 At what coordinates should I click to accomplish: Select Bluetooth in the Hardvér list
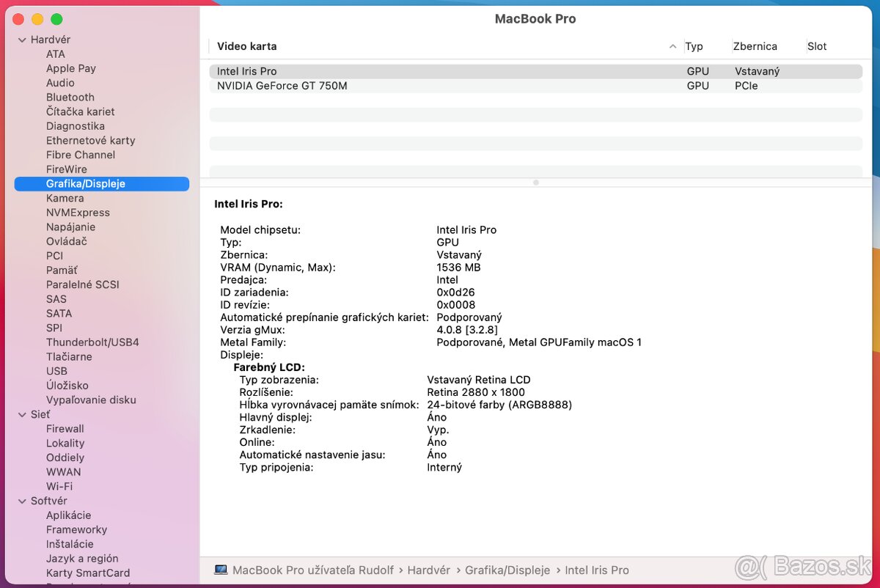point(70,97)
